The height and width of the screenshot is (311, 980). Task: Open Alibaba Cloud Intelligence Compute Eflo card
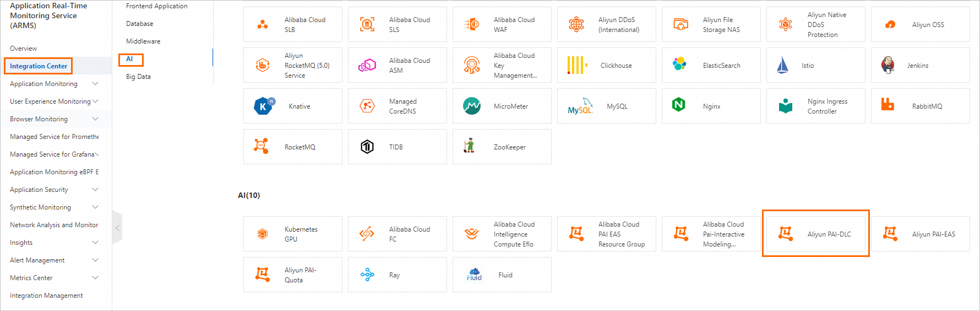(502, 234)
